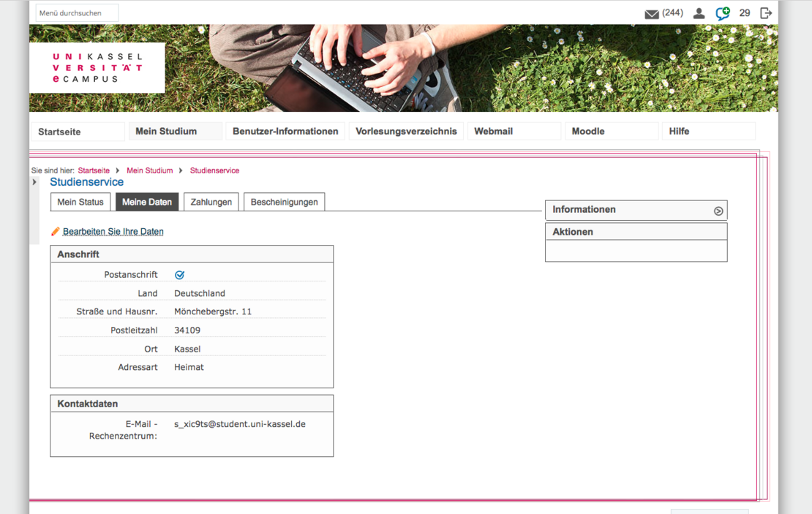This screenshot has width=812, height=514.
Task: Go to Startseite in breadcrumb
Action: 94,170
